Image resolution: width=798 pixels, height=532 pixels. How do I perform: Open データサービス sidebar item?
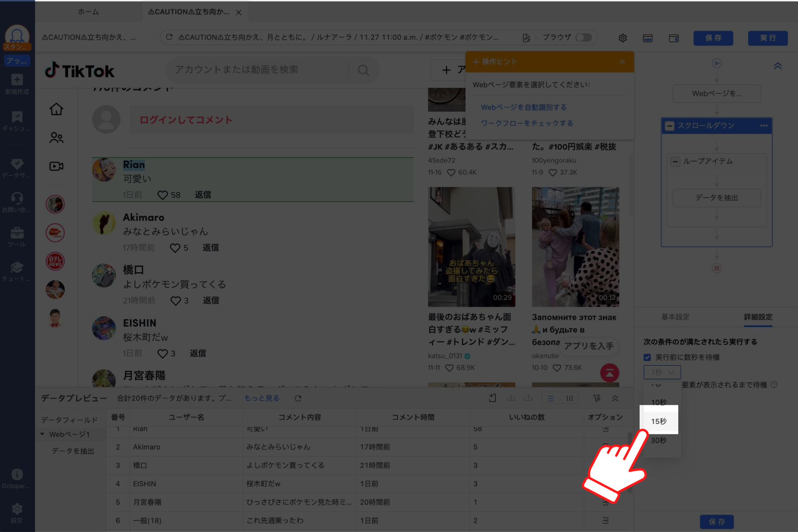(x=17, y=168)
